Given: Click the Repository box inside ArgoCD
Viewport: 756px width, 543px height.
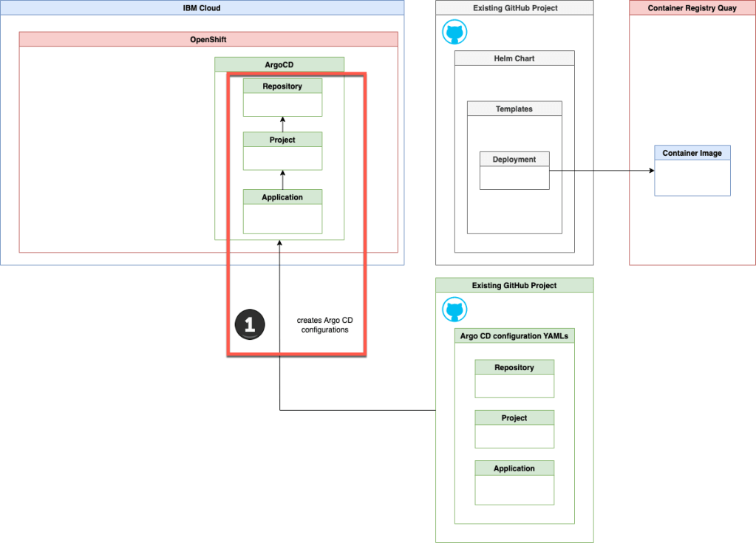Looking at the screenshot, I should (x=282, y=97).
